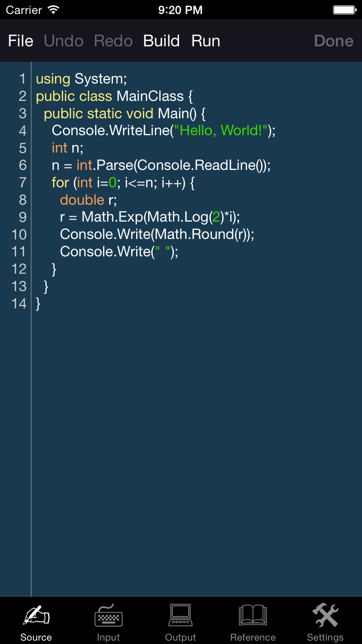Tap the Undo button
The width and height of the screenshot is (362, 644).
pos(64,41)
